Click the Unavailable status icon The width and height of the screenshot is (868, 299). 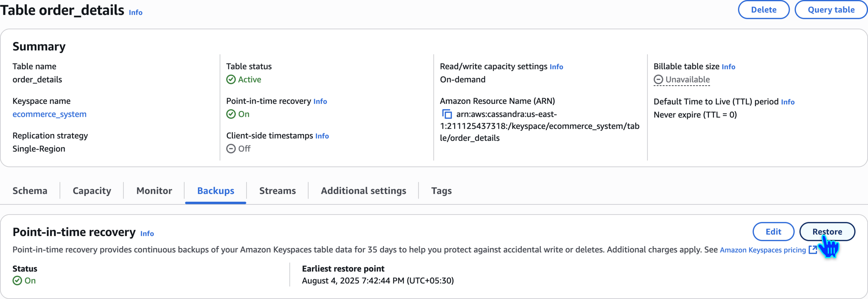tap(658, 80)
